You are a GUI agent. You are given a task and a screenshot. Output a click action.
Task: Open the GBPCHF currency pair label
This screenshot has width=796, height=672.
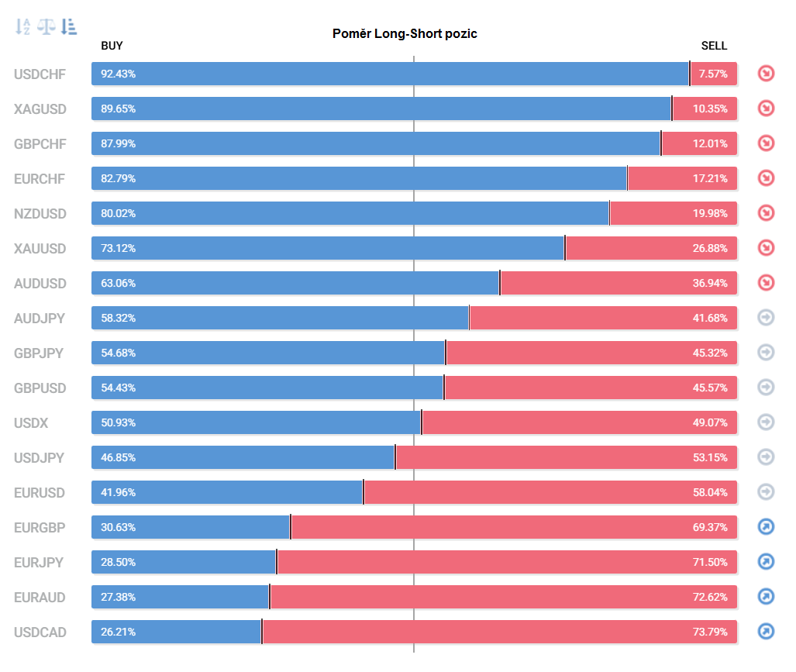(x=40, y=144)
